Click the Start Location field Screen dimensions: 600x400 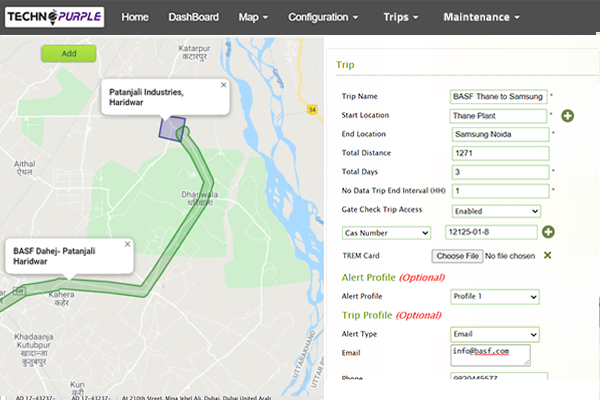(498, 116)
